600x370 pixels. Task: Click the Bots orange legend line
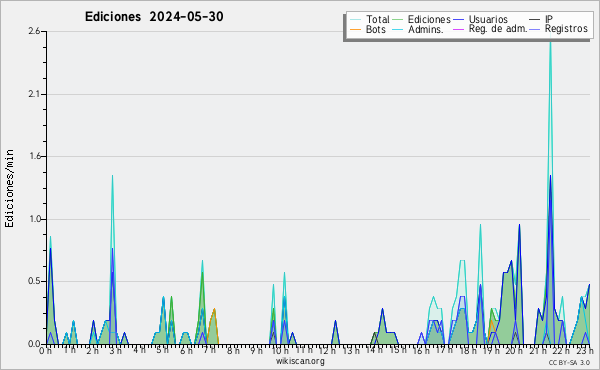coord(355,29)
